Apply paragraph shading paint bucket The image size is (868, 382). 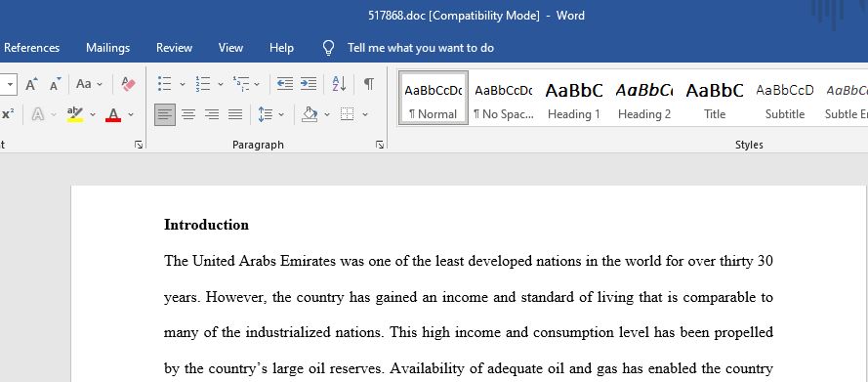click(x=310, y=114)
